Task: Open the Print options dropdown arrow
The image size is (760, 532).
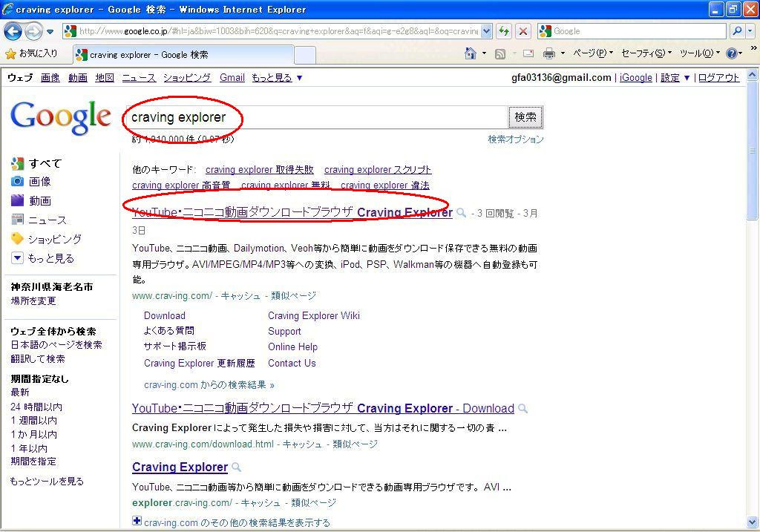Action: coord(563,53)
